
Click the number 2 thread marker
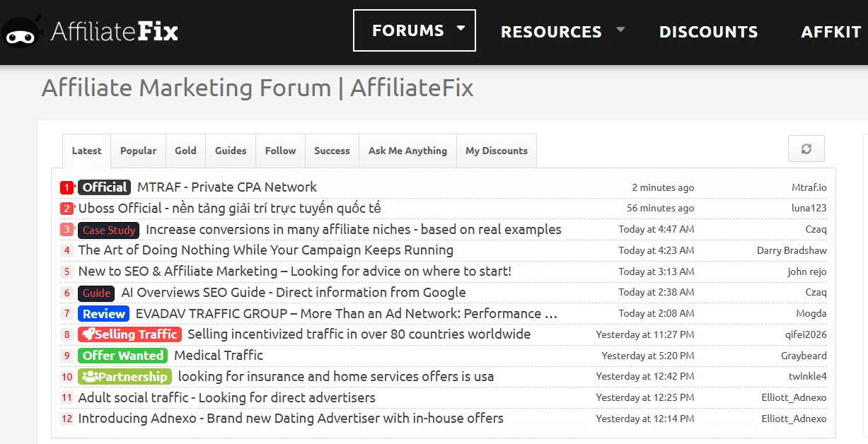[x=67, y=209]
